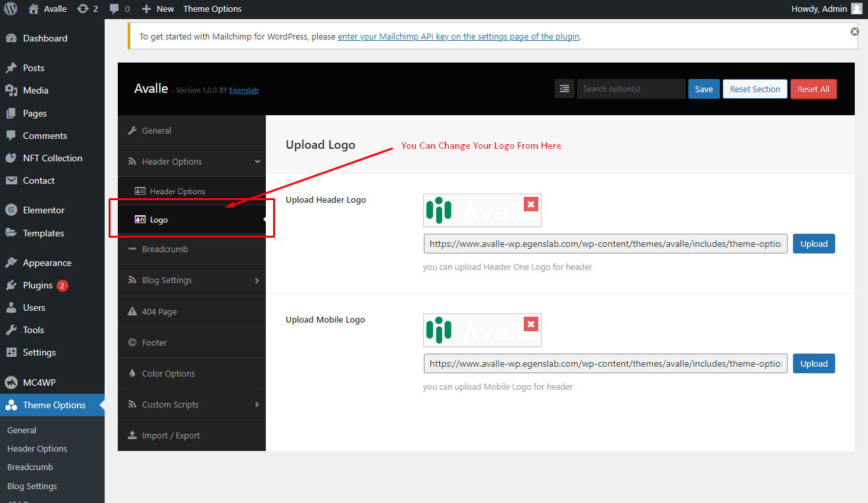Click the Media icon in the sidebar
This screenshot has width=868, height=503.
click(x=11, y=90)
